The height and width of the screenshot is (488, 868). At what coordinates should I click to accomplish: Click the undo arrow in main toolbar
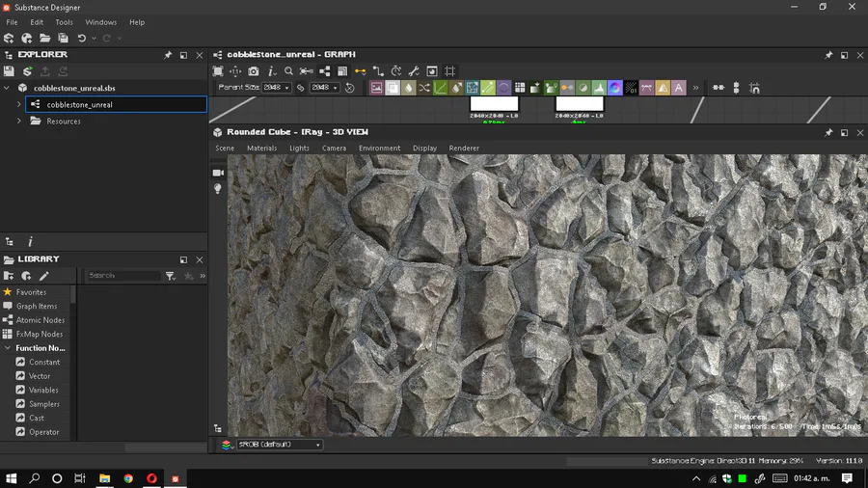coord(82,39)
